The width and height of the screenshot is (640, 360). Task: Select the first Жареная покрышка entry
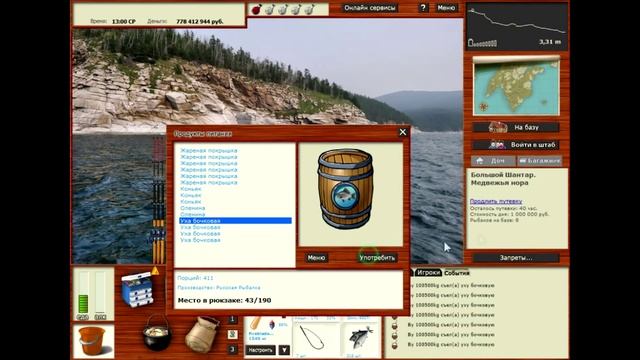pos(209,151)
